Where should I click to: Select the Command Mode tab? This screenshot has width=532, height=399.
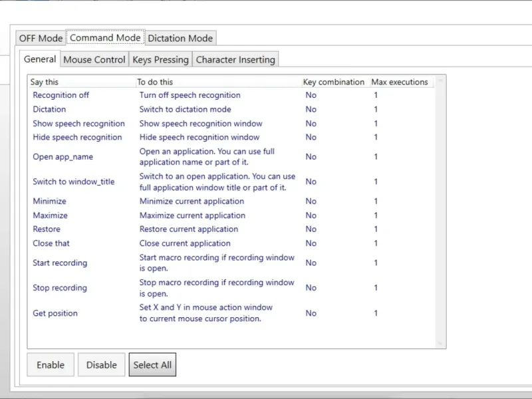click(x=105, y=37)
